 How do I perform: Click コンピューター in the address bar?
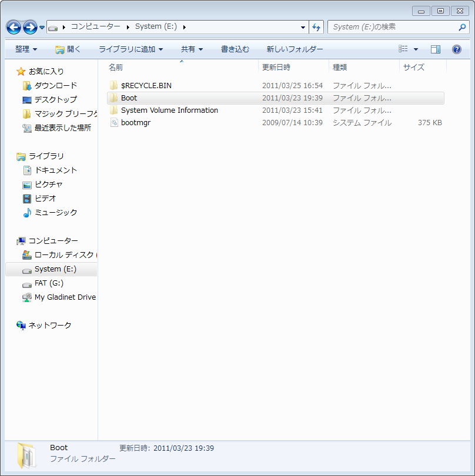point(95,26)
